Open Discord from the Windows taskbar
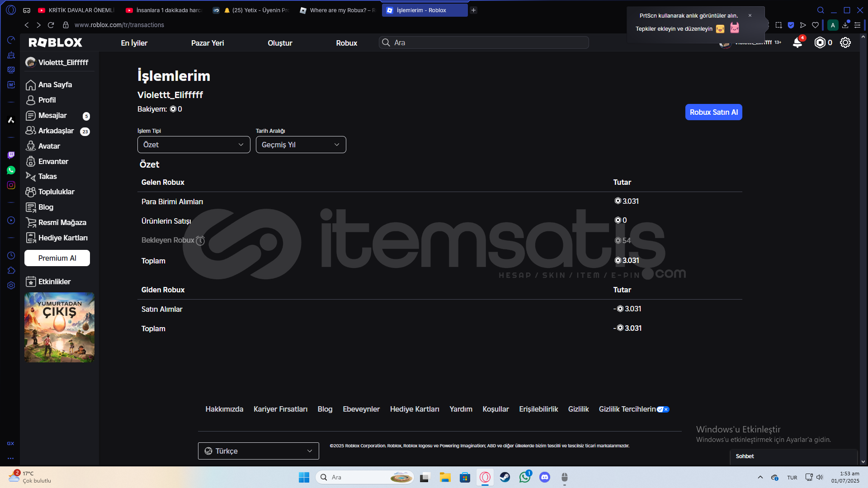This screenshot has height=488, width=868. point(545,477)
